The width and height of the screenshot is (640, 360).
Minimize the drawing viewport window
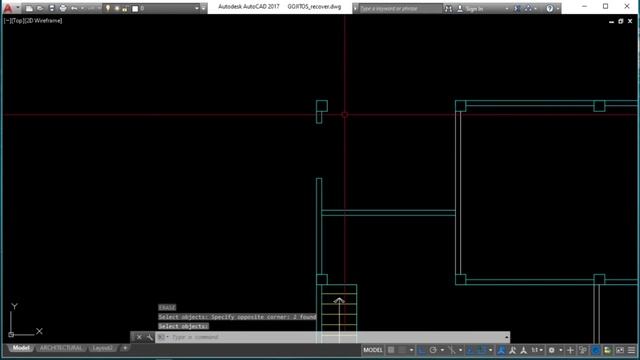pyautogui.click(x=611, y=22)
